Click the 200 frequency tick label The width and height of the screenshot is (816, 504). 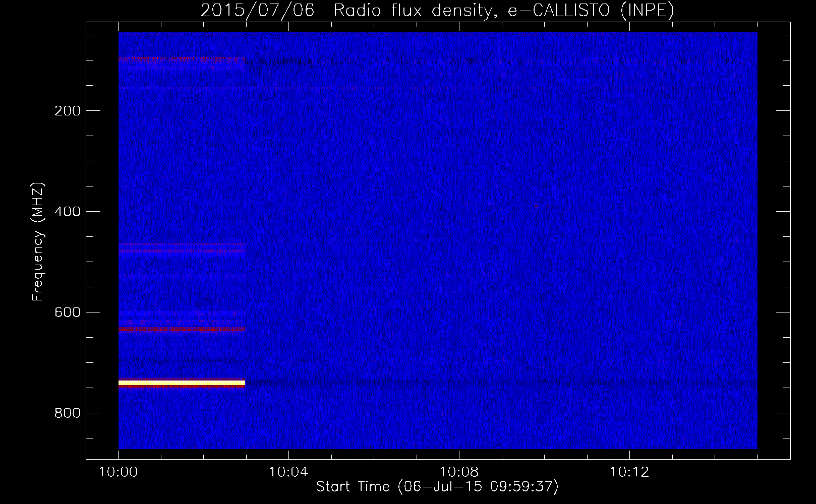[68, 111]
